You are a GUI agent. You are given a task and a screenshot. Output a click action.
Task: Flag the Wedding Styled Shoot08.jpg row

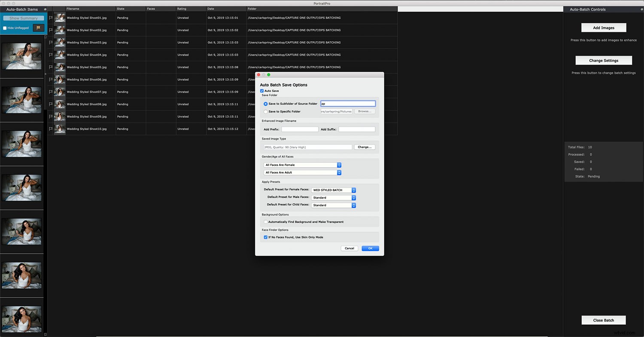click(51, 104)
